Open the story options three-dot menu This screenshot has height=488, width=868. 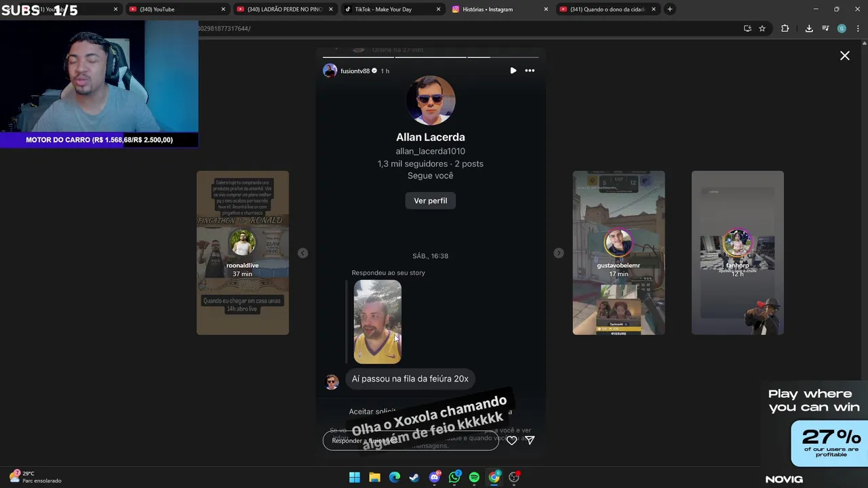[530, 70]
